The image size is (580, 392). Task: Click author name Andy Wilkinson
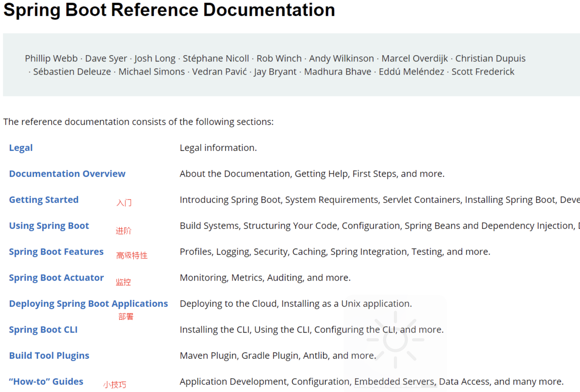pyautogui.click(x=341, y=59)
